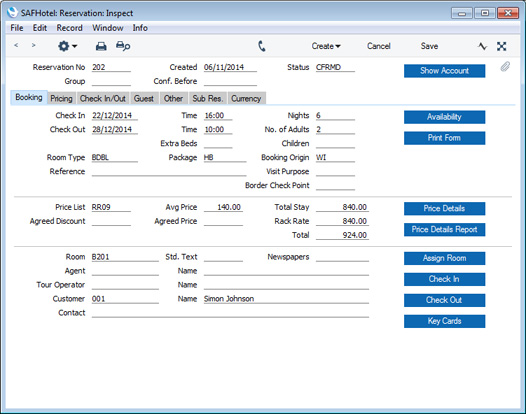
Task: Go to previous record arrow
Action: click(x=16, y=45)
